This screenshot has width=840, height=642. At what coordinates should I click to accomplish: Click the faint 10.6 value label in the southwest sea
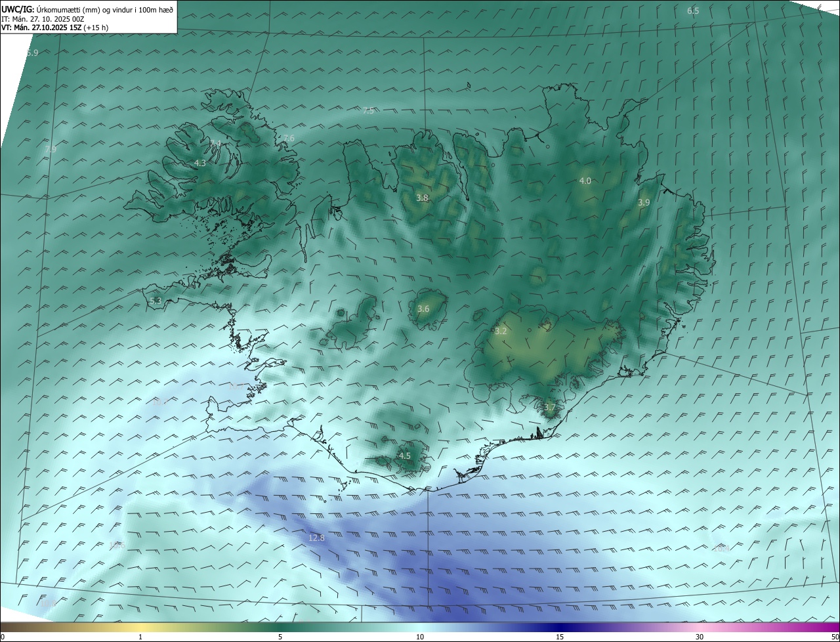coord(117,545)
